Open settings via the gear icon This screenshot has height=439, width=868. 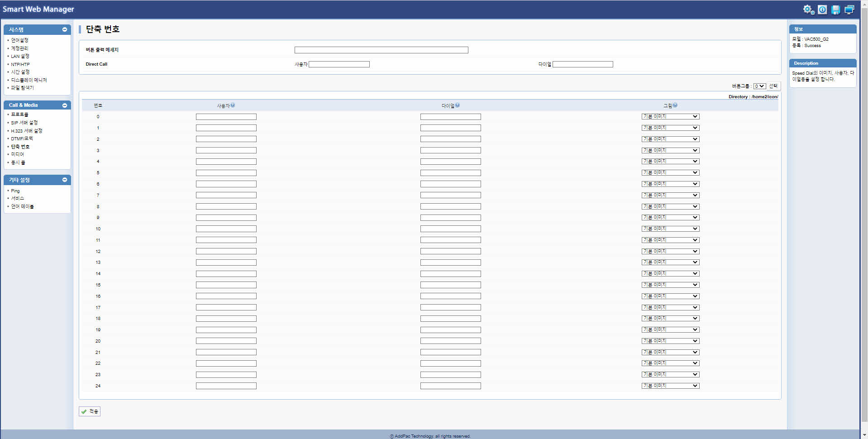tap(808, 10)
